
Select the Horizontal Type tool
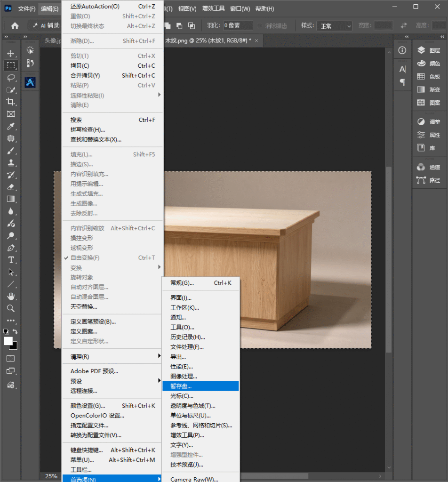pyautogui.click(x=11, y=260)
